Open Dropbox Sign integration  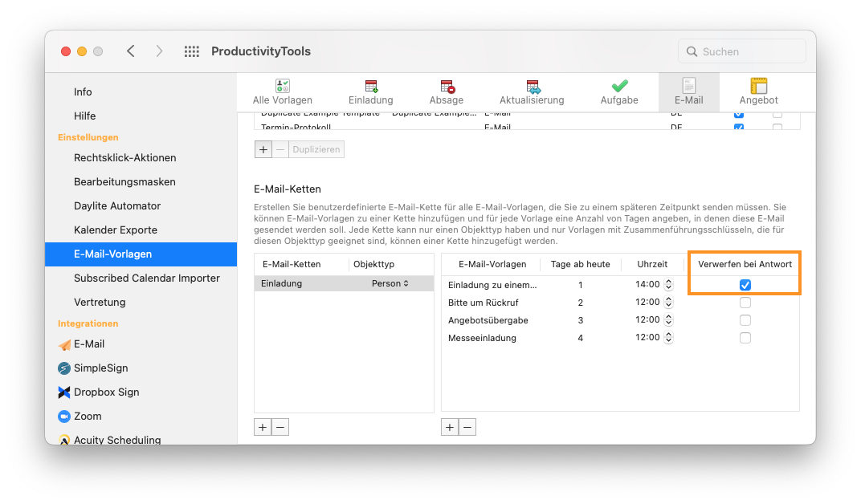tap(98, 392)
